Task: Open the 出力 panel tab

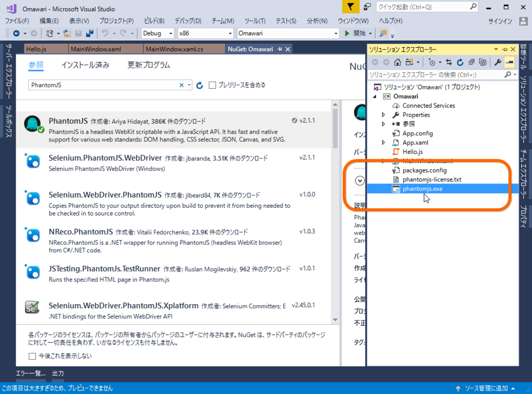Action: coord(58,373)
